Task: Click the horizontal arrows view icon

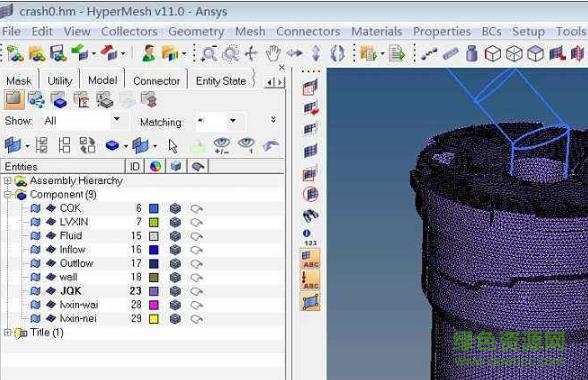Action: click(x=295, y=53)
